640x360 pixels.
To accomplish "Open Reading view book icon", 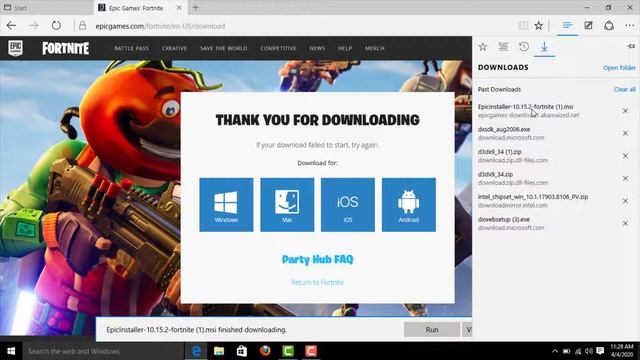I will coord(523,26).
